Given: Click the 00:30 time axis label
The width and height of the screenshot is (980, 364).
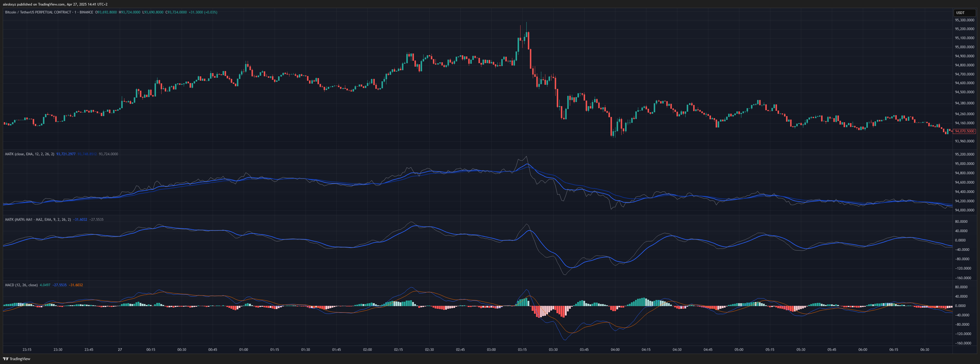Looking at the screenshot, I should point(182,350).
